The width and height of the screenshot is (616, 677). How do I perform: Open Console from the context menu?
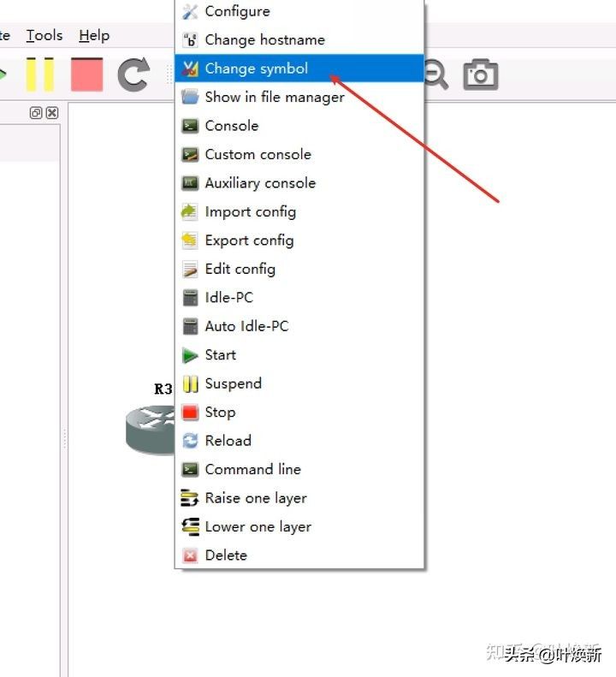(x=231, y=126)
